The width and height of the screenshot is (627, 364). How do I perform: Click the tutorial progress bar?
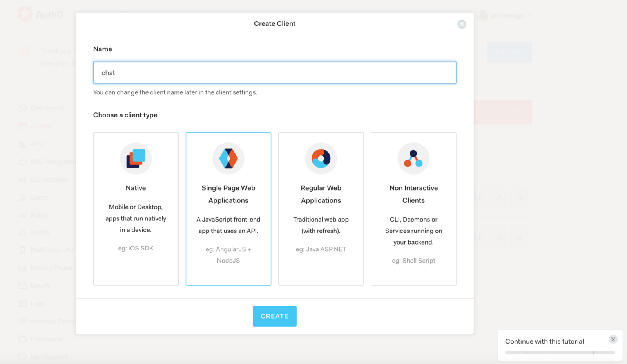[x=560, y=353]
